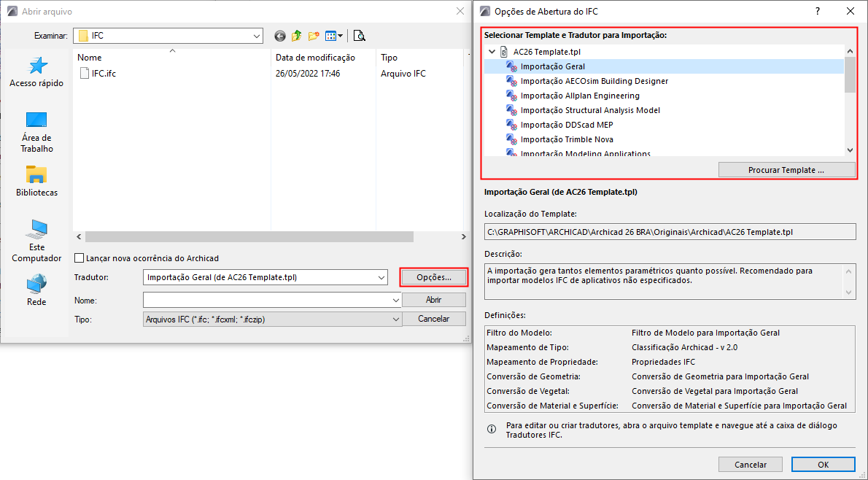Click OK in the IFC options dialog

click(x=824, y=465)
